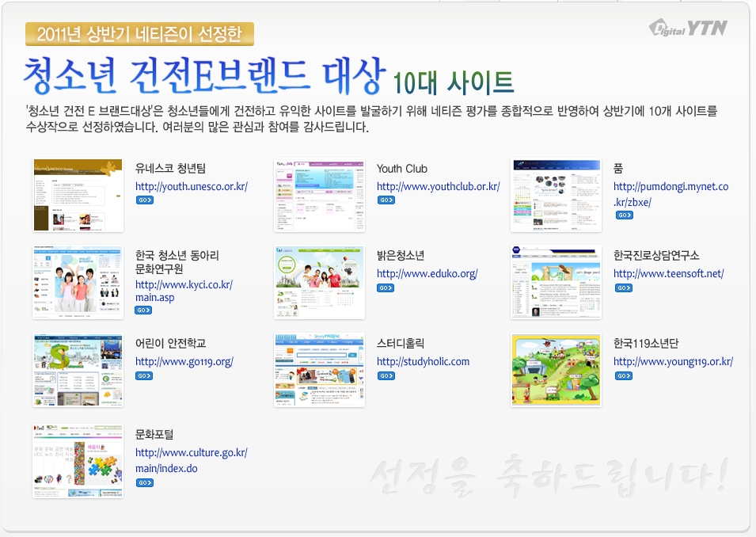Click the GO button under 한국진로상담연구소
Viewport: 756px width, 537px height.
tap(624, 288)
